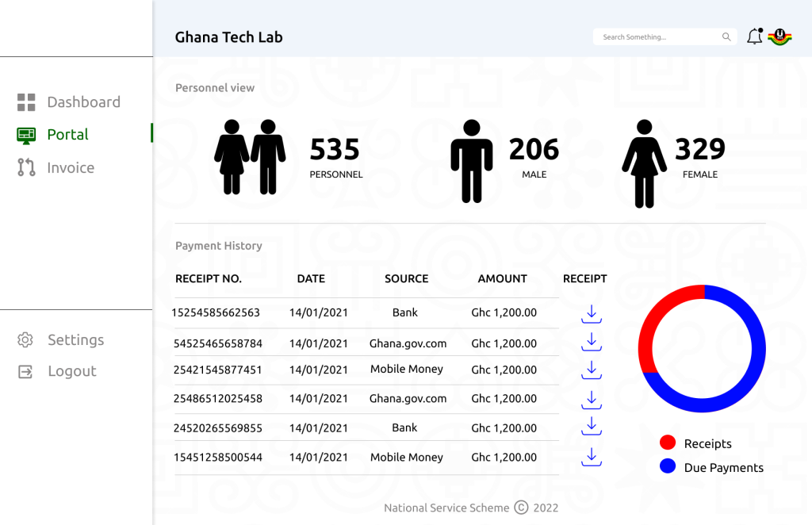The image size is (812, 525).
Task: Click the Payment History heading
Action: pyautogui.click(x=219, y=246)
